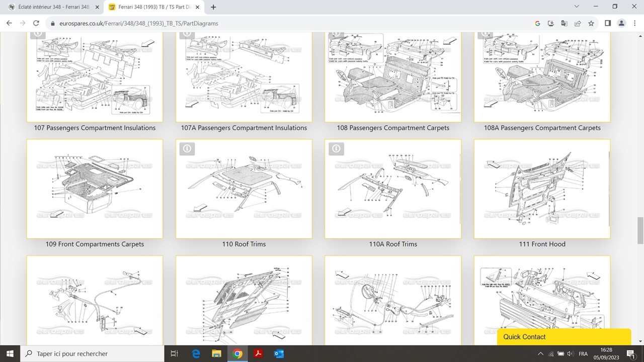Open the Chrome side panel
The image size is (644, 362).
point(608,23)
